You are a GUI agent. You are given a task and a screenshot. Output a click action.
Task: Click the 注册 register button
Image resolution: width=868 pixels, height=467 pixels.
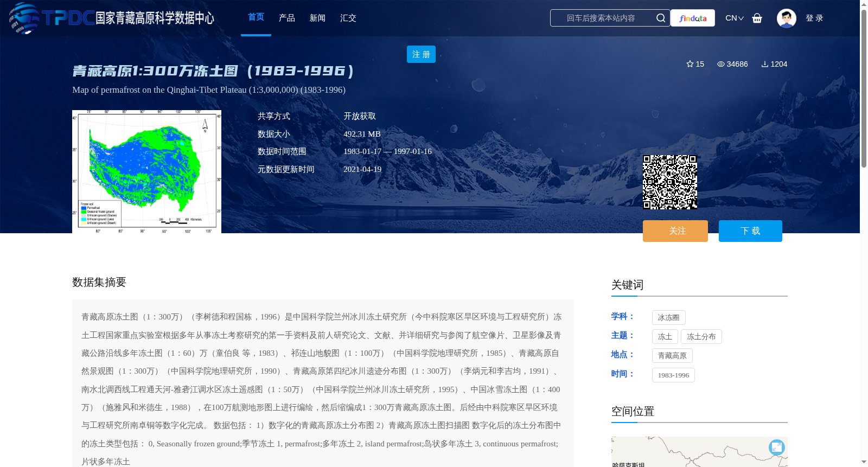pyautogui.click(x=421, y=54)
